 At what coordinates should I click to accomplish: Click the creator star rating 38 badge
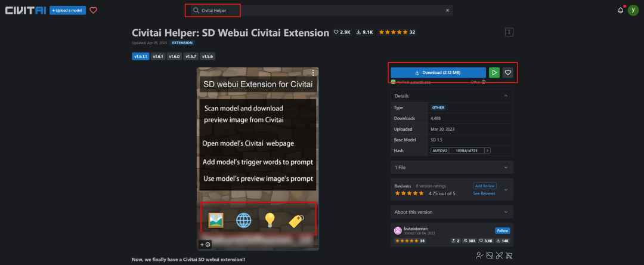click(x=410, y=241)
